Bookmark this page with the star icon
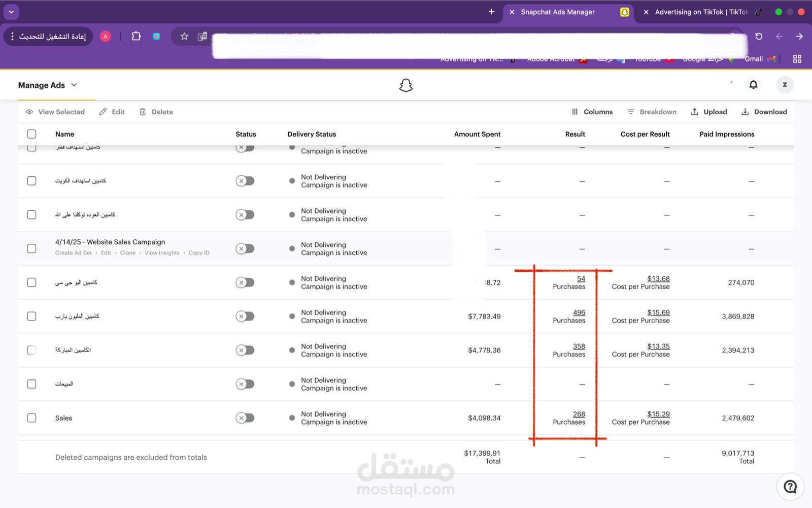812x508 pixels. coord(184,36)
